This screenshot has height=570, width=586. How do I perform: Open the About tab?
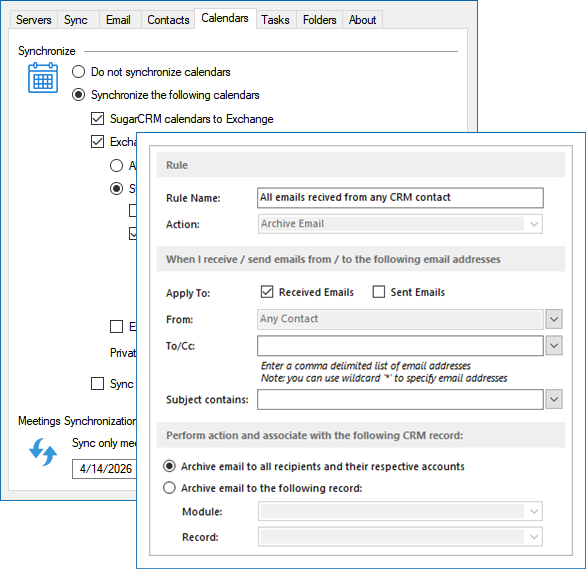coord(362,20)
